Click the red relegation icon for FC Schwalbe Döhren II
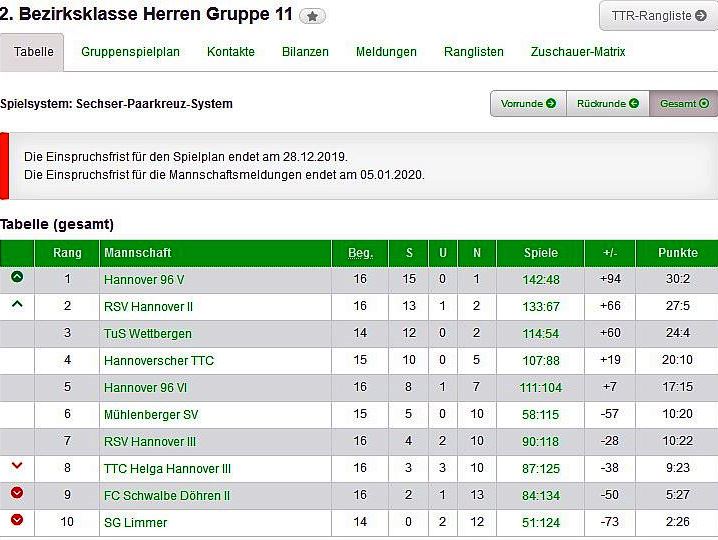The height and width of the screenshot is (540, 718). click(17, 494)
